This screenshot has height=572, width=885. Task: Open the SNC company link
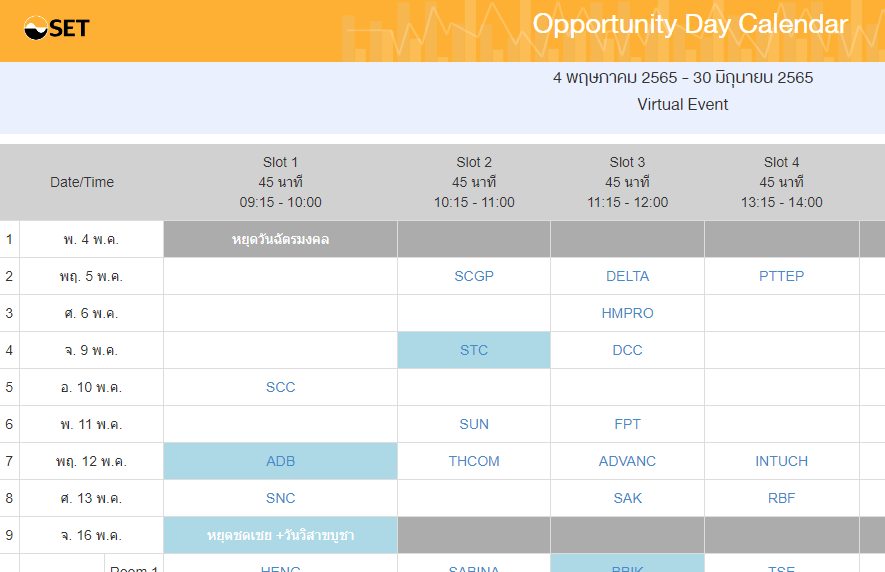[280, 498]
